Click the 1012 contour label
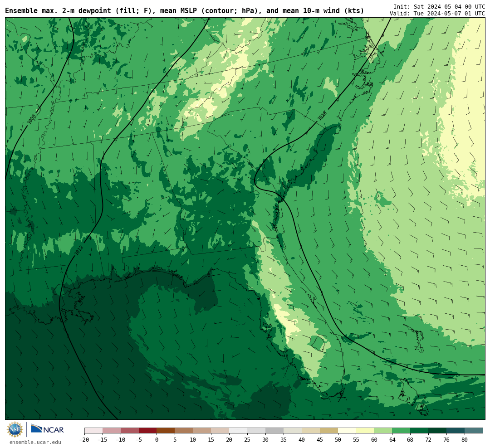Viewport: 490px width, 448px height. point(79,250)
